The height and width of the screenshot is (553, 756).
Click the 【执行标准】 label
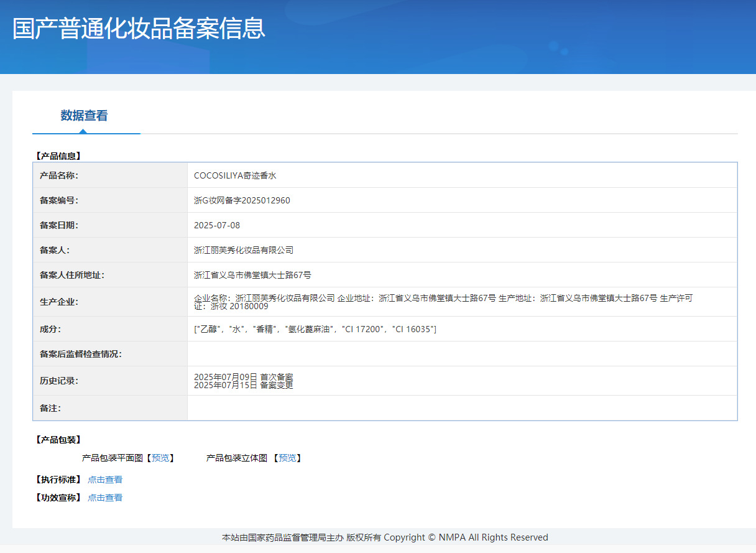58,480
